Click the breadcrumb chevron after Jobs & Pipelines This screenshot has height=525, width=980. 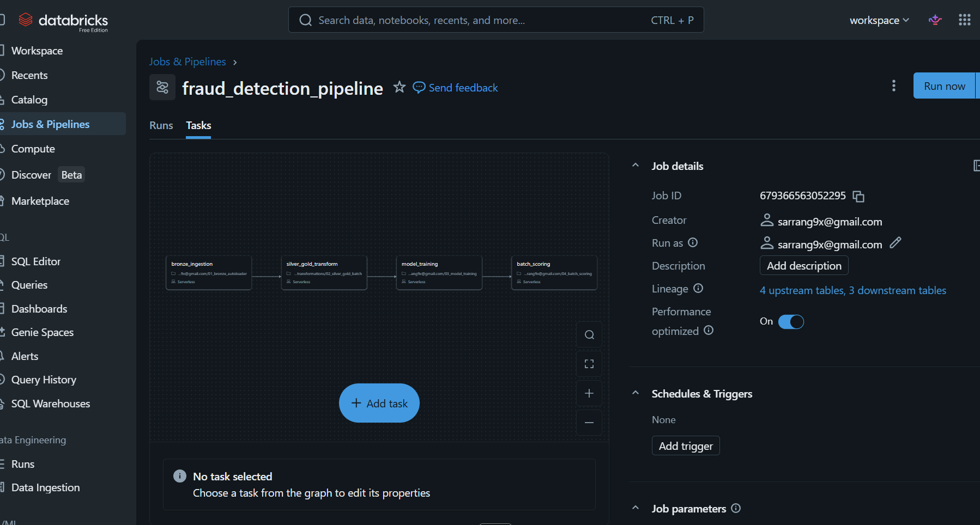[235, 63]
